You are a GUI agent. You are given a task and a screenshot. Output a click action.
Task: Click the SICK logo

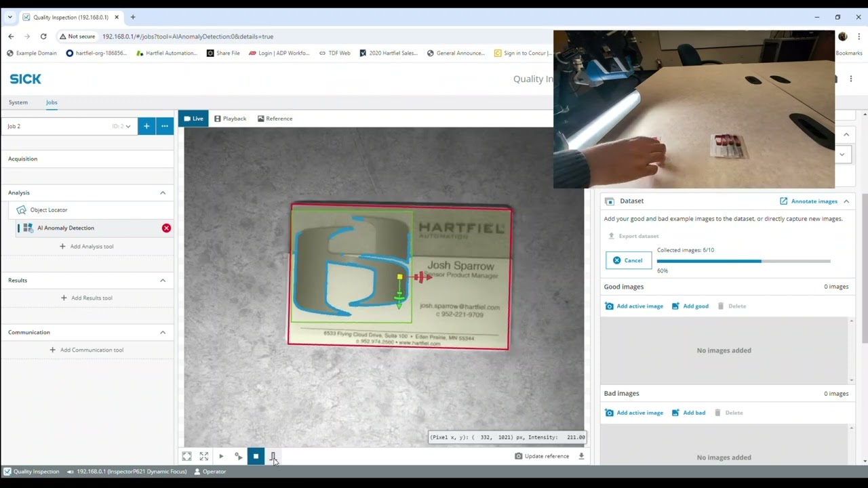pyautogui.click(x=26, y=79)
